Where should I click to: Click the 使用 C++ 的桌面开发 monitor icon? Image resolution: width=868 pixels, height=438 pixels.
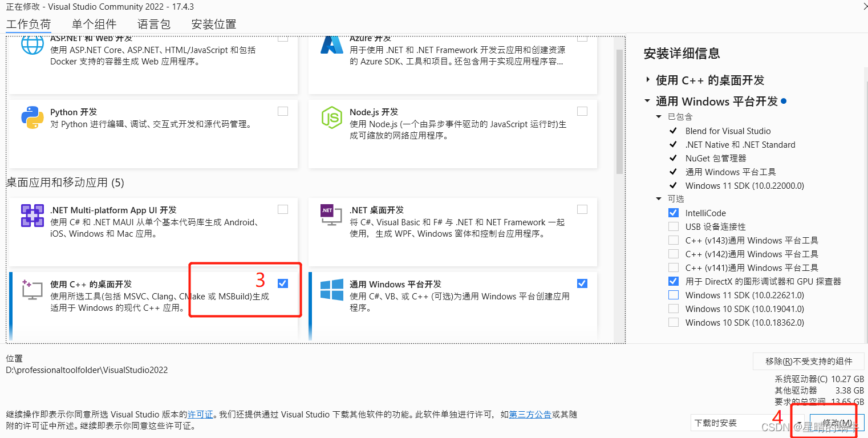pos(32,289)
